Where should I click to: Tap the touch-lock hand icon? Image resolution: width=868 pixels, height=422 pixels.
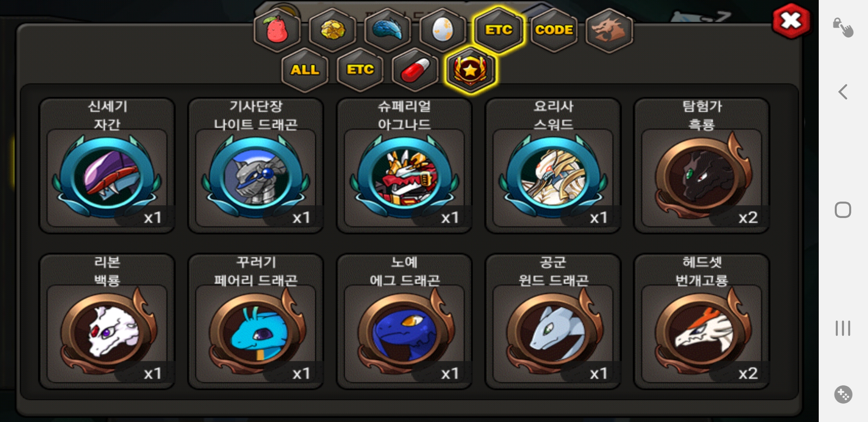(843, 27)
